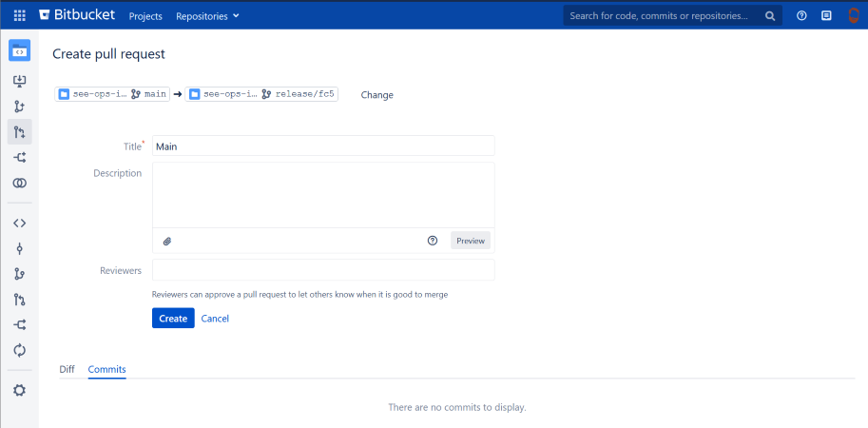Image resolution: width=868 pixels, height=428 pixels.
Task: Open the user avatar menu
Action: point(853,15)
